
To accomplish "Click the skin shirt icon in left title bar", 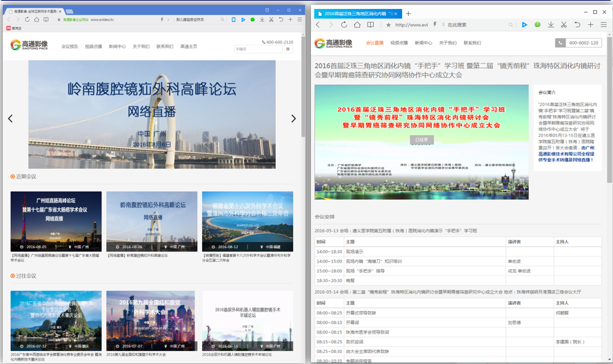I will pyautogui.click(x=267, y=10).
